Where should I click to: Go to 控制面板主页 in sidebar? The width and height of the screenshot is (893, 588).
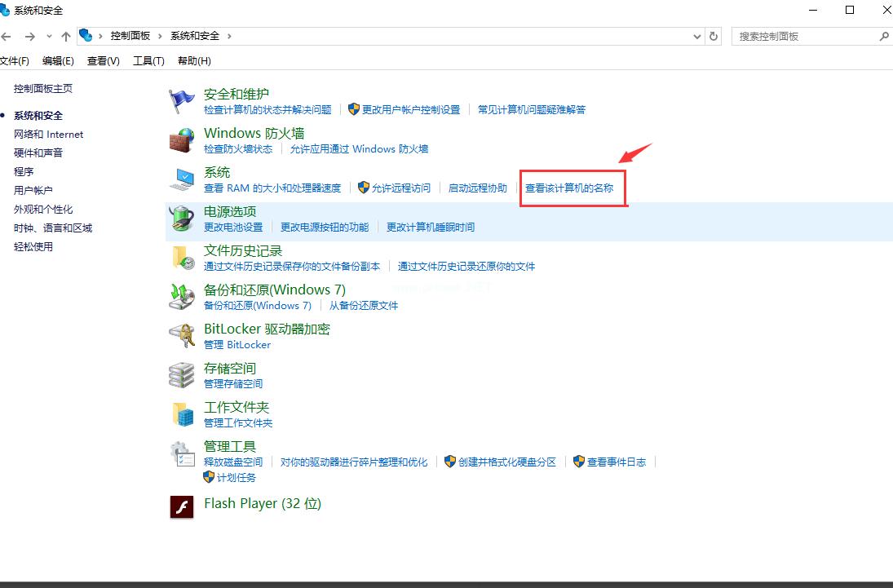pos(43,89)
